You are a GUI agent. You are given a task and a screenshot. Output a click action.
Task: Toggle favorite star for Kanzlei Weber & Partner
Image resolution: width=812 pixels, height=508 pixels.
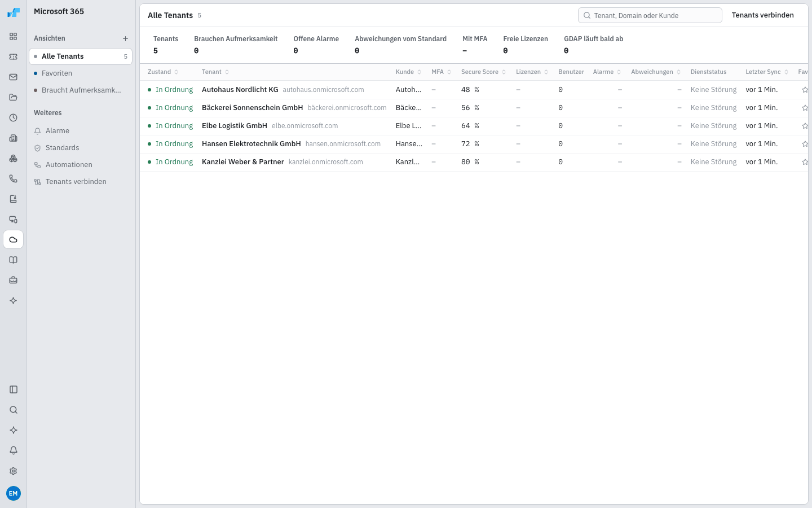805,162
